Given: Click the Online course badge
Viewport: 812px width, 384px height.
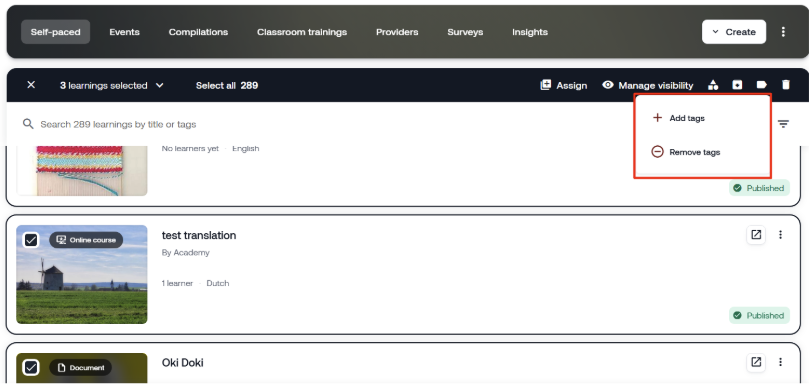Looking at the screenshot, I should click(86, 240).
